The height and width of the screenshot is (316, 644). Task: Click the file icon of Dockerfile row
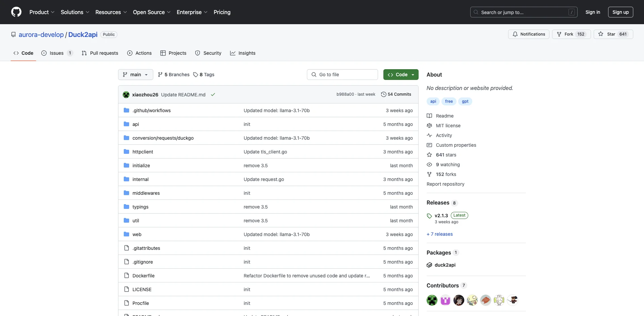click(126, 276)
